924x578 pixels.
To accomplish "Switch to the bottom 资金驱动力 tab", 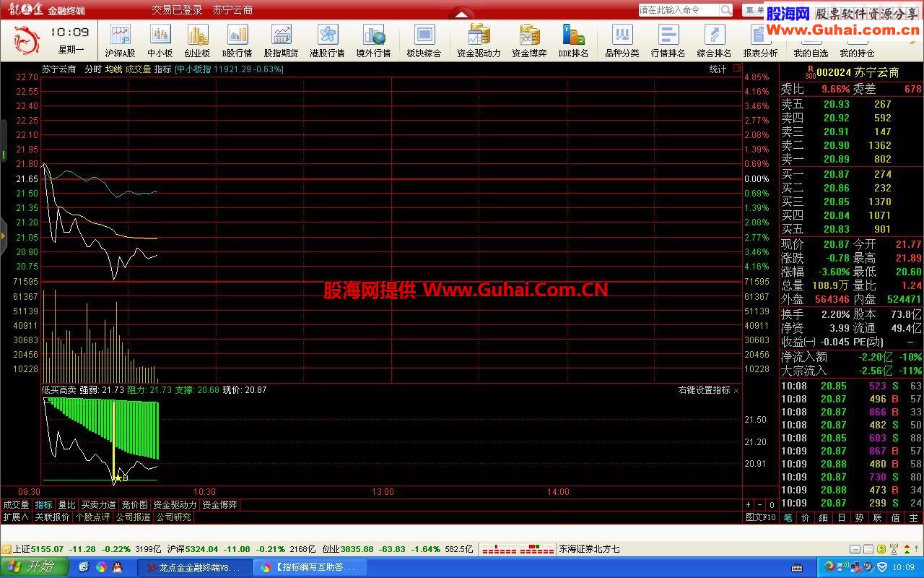I will 175,505.
